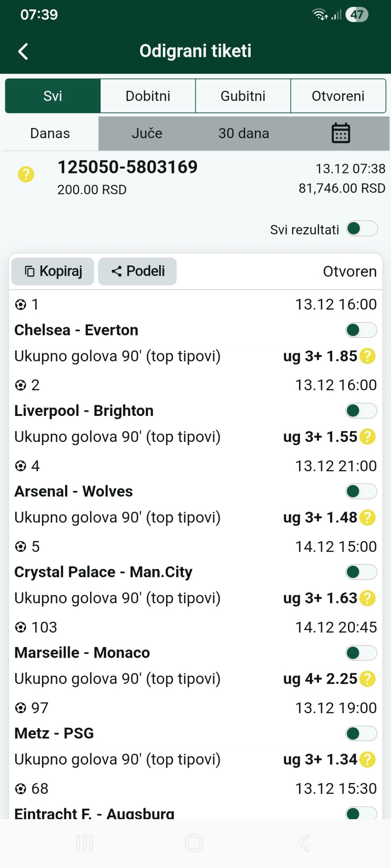
Task: Switch to the Dobitni tab
Action: tap(148, 96)
